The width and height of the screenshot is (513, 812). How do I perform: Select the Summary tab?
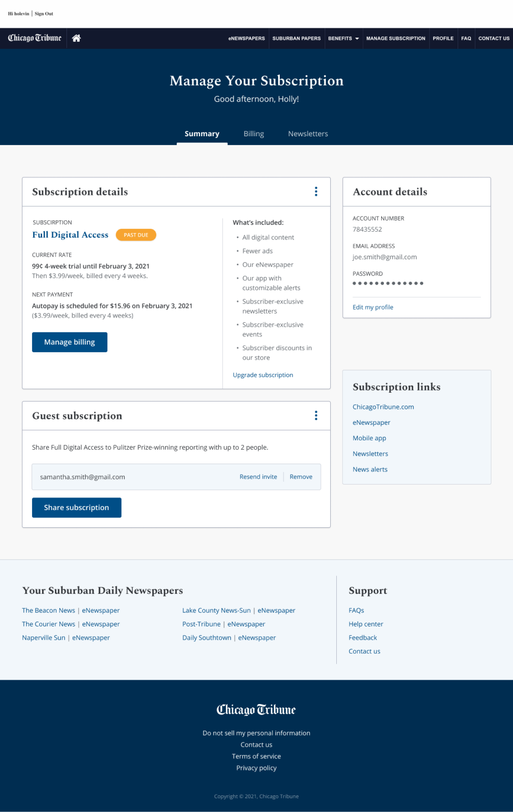[x=202, y=134]
